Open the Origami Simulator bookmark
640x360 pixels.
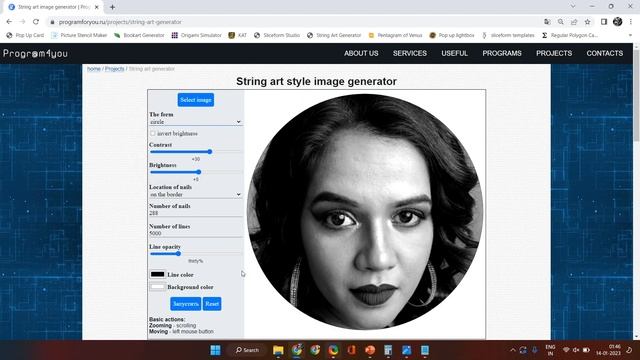196,36
